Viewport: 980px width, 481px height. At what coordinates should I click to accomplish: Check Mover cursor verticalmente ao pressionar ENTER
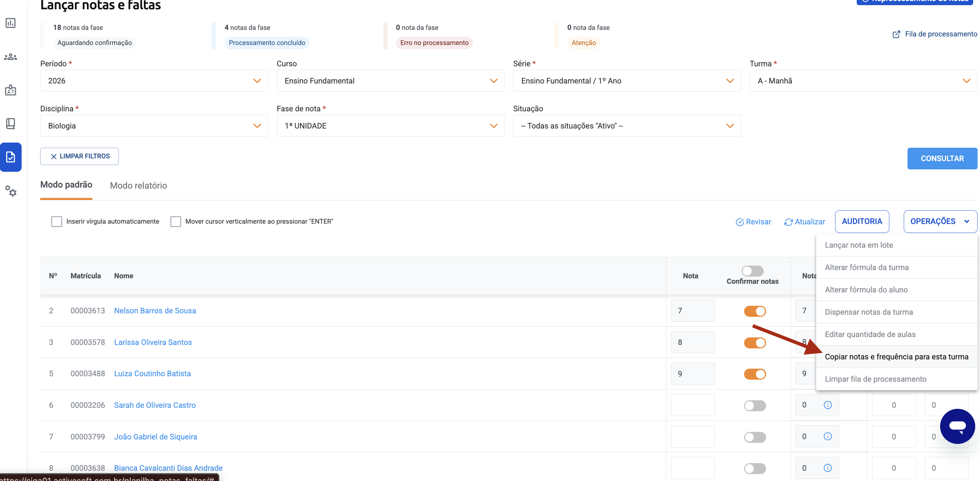[x=175, y=222]
